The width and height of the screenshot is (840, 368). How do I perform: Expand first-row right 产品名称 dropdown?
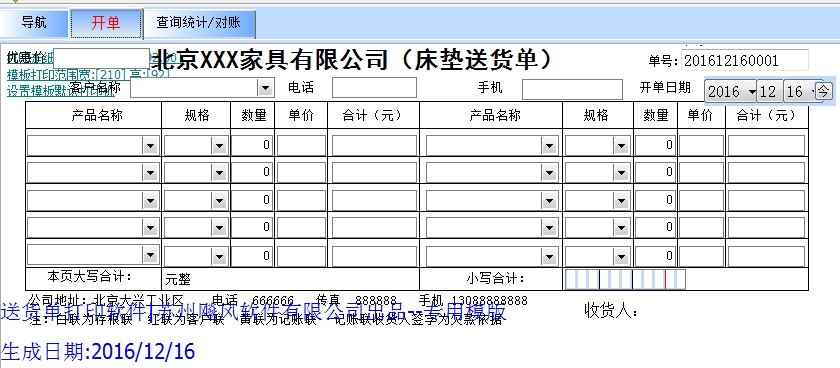(x=549, y=145)
